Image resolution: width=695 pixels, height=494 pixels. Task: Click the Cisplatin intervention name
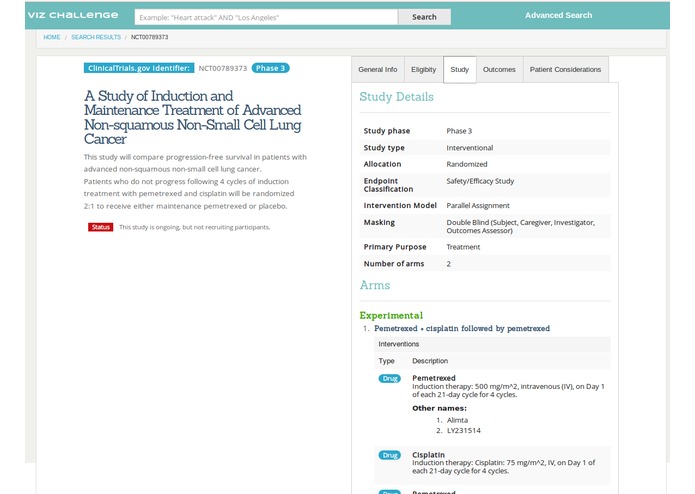tap(428, 455)
